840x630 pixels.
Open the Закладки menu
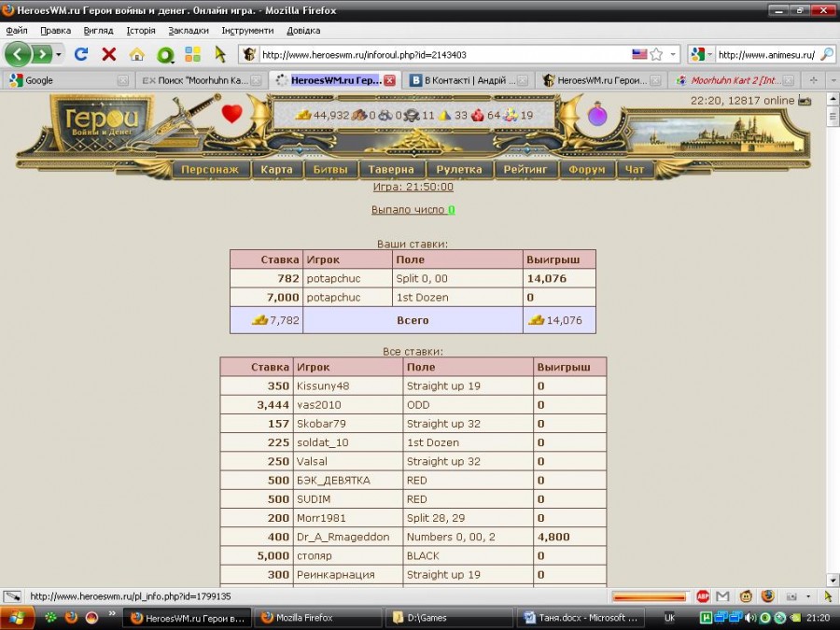(x=189, y=30)
